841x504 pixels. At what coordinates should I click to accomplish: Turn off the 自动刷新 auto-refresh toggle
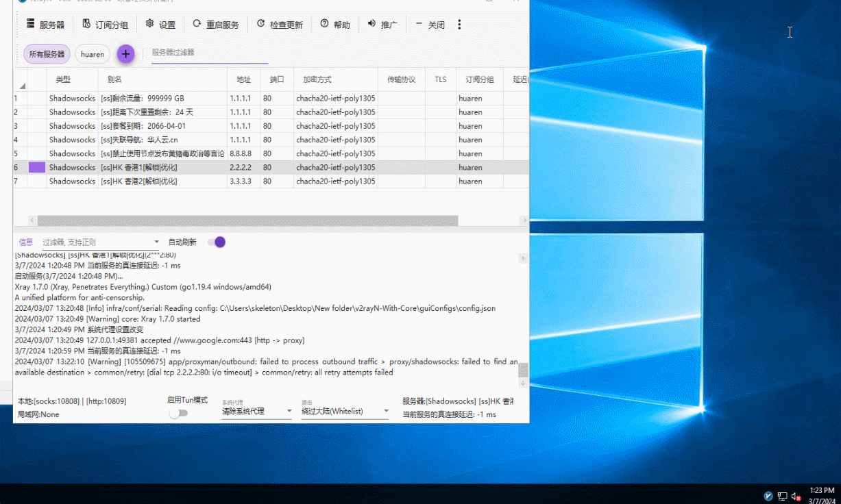(x=217, y=242)
